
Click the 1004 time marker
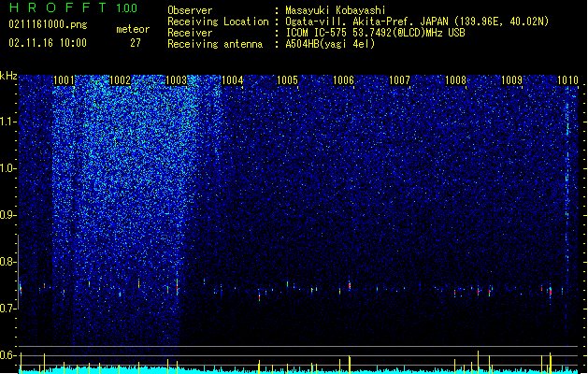click(x=233, y=80)
